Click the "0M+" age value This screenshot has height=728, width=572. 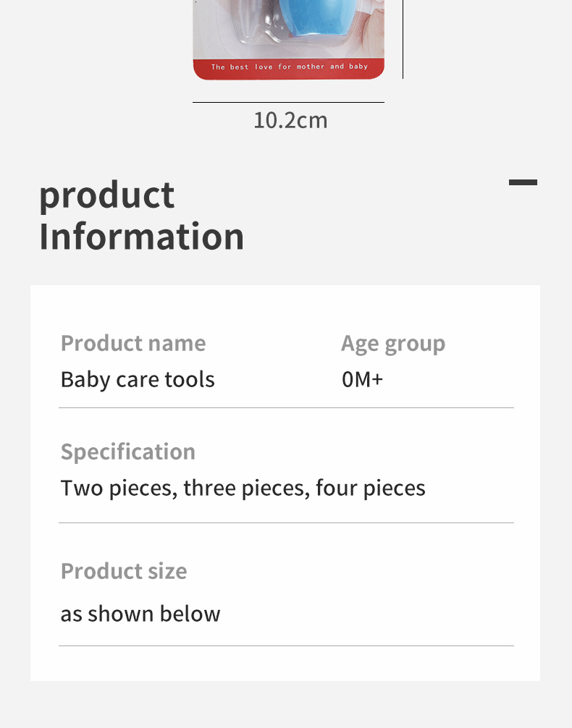362,380
